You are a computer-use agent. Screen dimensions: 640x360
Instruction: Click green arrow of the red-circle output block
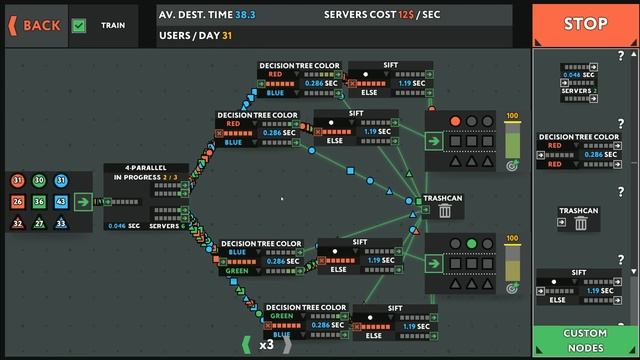tap(434, 141)
